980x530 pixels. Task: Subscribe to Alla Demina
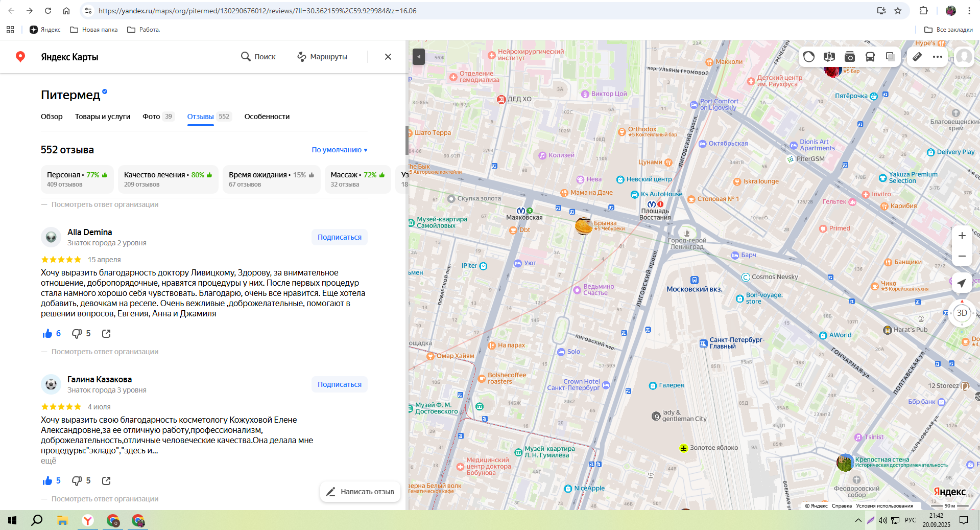click(x=339, y=237)
